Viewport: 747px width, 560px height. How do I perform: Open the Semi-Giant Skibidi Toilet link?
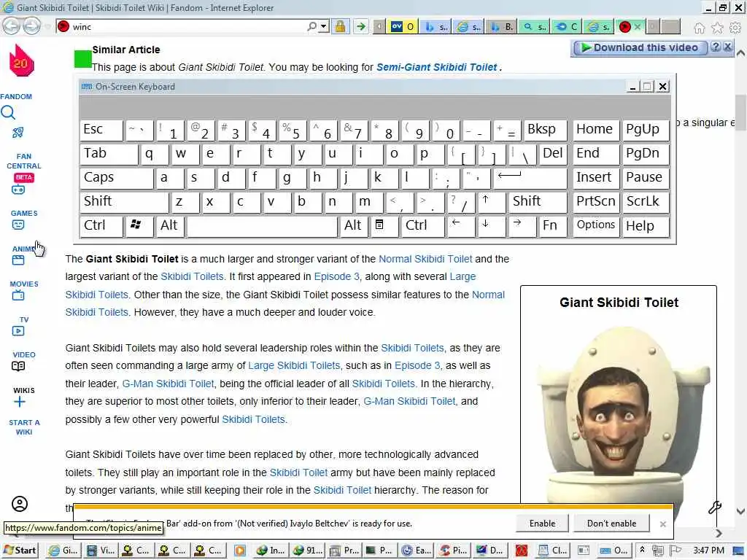coord(436,67)
